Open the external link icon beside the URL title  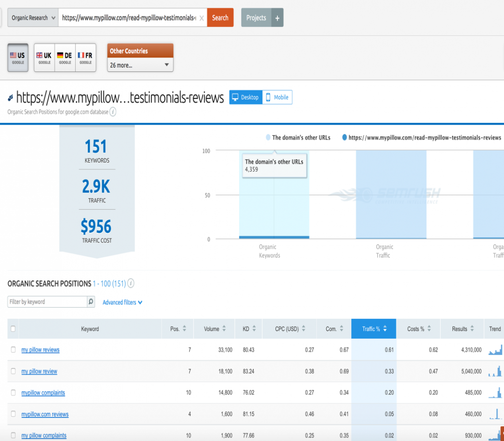coord(10,97)
